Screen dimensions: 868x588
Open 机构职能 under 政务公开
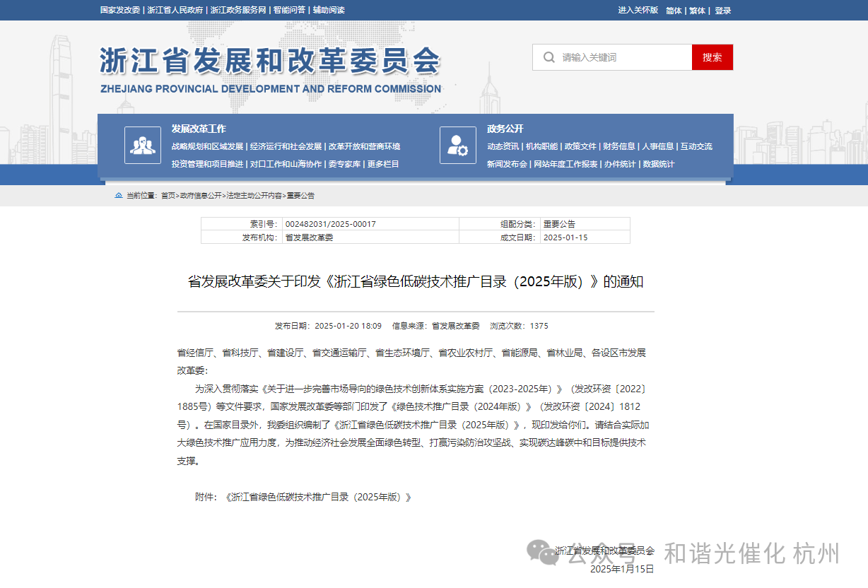click(541, 146)
